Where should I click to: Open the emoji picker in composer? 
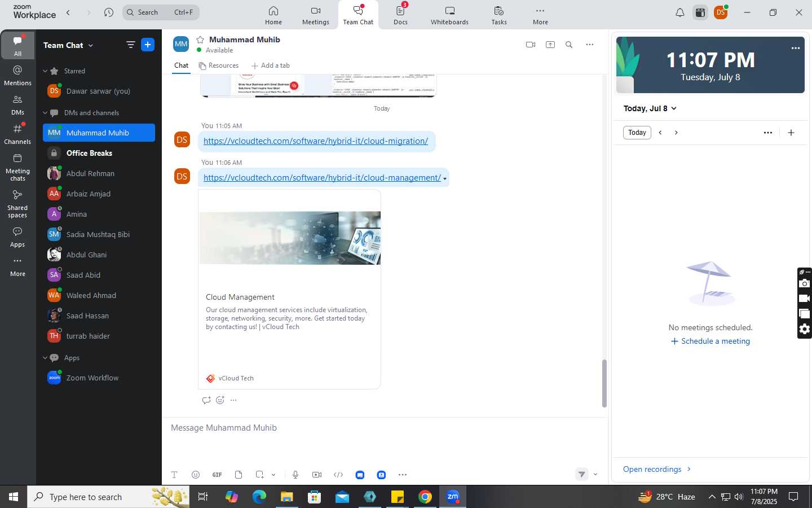tap(196, 475)
